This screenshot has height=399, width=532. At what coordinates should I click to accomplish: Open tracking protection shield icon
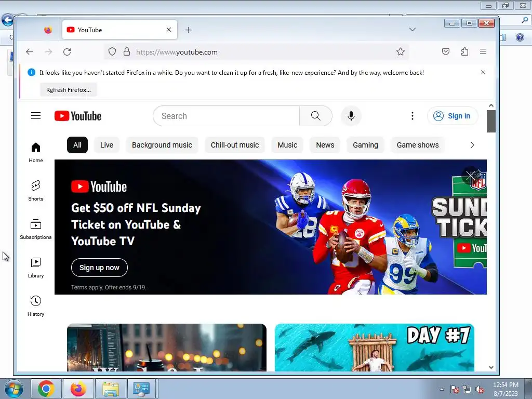tap(112, 51)
